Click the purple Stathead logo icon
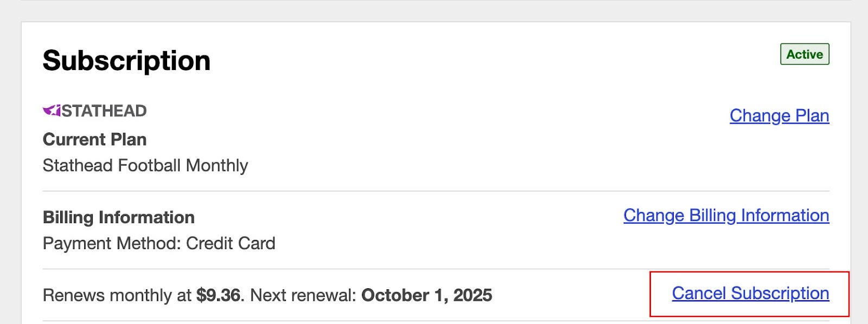This screenshot has width=868, height=324. [52, 111]
